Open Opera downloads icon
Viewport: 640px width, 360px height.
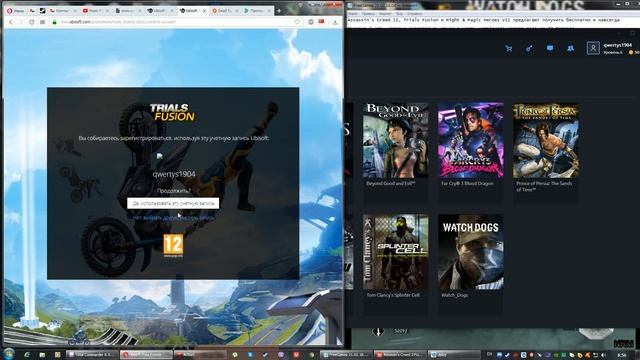[335, 22]
